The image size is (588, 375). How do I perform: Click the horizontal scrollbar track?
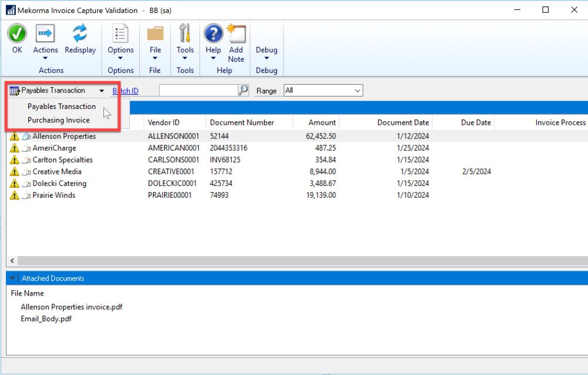coord(302,261)
